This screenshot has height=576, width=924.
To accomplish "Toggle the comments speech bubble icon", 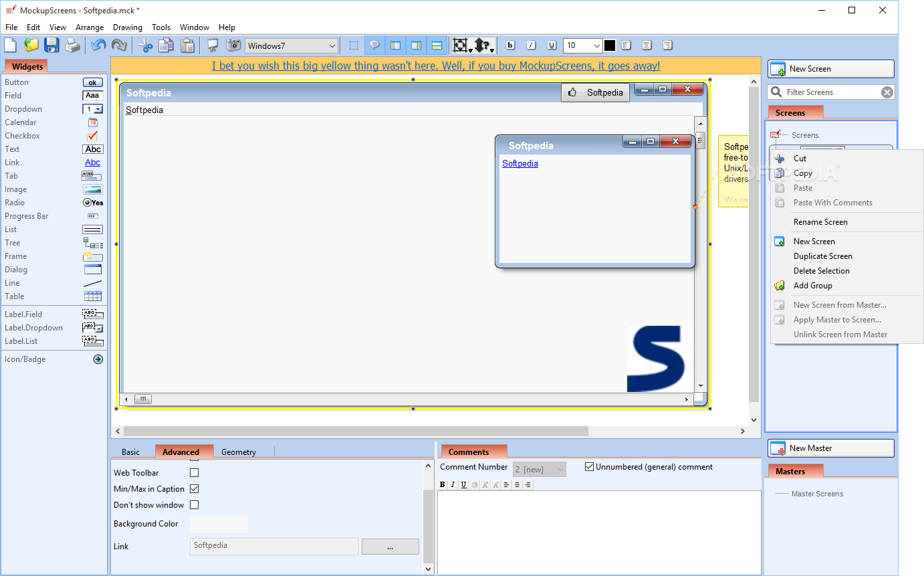I will pos(374,45).
